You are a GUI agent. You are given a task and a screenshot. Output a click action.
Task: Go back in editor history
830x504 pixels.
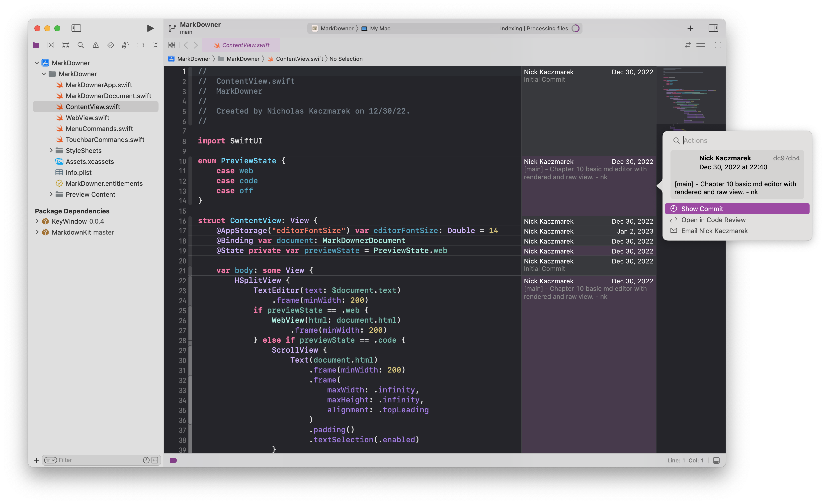(186, 45)
